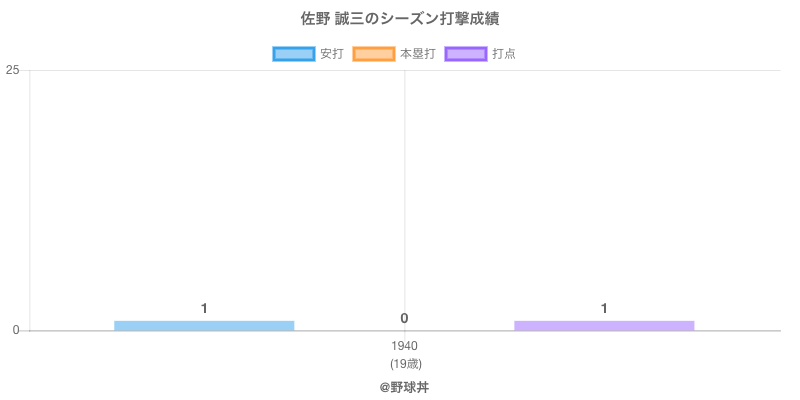Viewport: 800px width, 400px height.
Task: Hide the 本塁打 series via legend text
Action: coord(417,54)
